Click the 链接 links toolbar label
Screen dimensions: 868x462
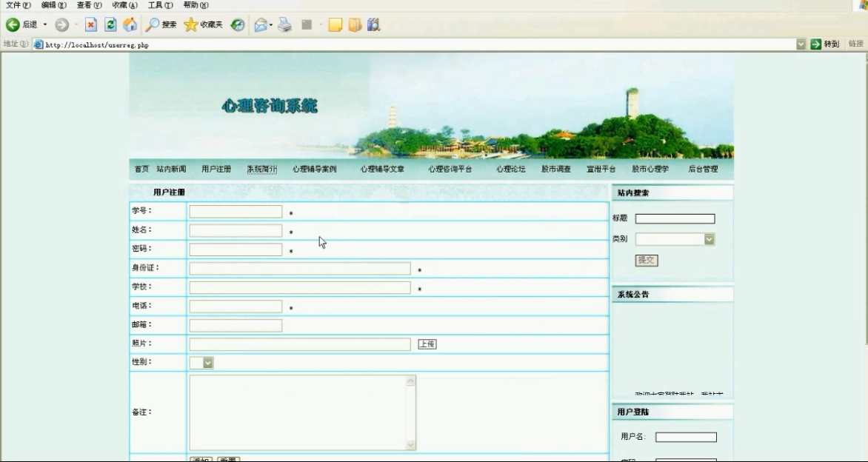coord(856,44)
